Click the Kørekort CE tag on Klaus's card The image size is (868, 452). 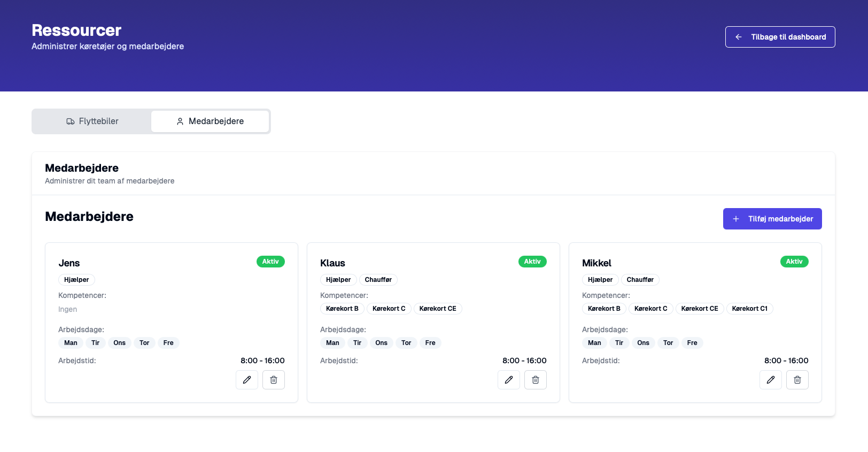click(438, 309)
